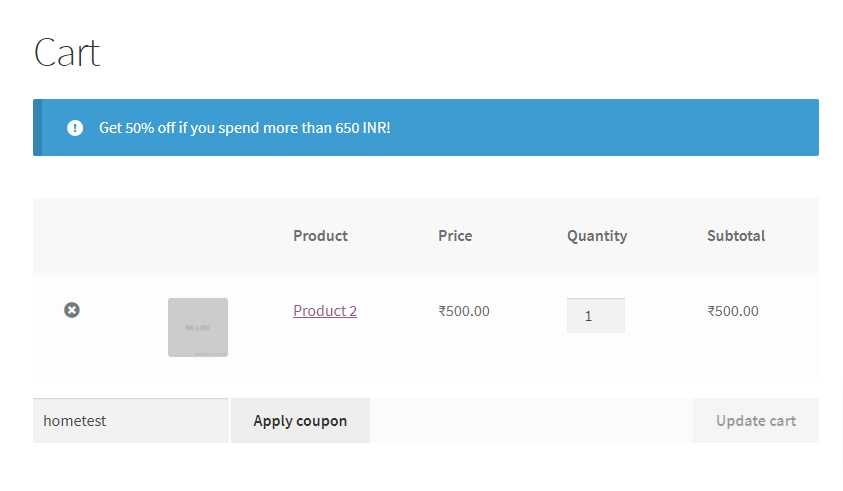The width and height of the screenshot is (843, 491).
Task: Click the dark left edge of blue notice
Action: [37, 127]
